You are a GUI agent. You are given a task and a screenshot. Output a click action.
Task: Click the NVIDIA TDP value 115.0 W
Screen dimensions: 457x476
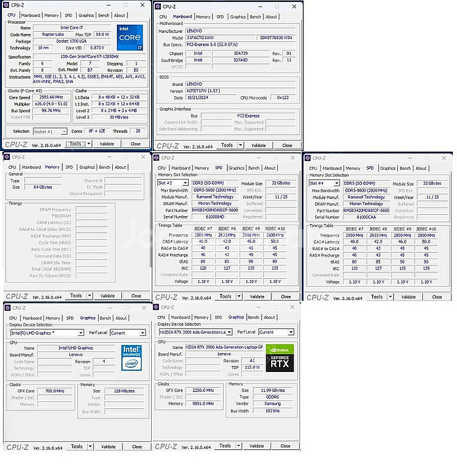click(252, 367)
